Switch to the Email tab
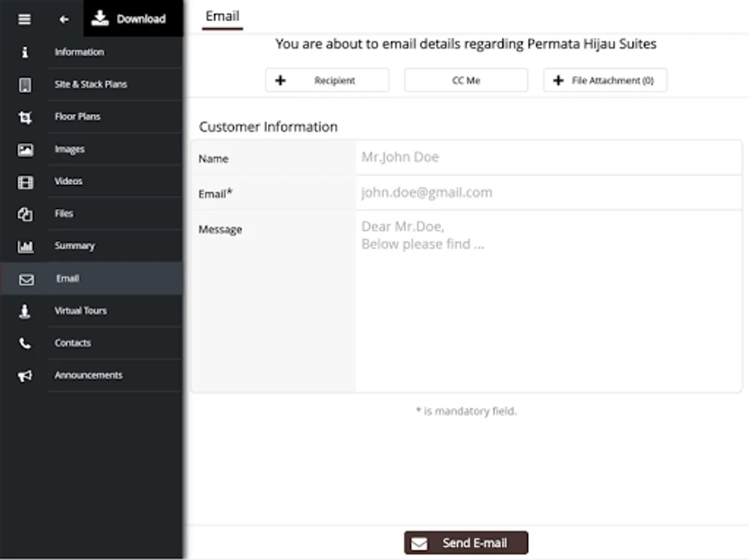This screenshot has height=560, width=749. coord(222,17)
